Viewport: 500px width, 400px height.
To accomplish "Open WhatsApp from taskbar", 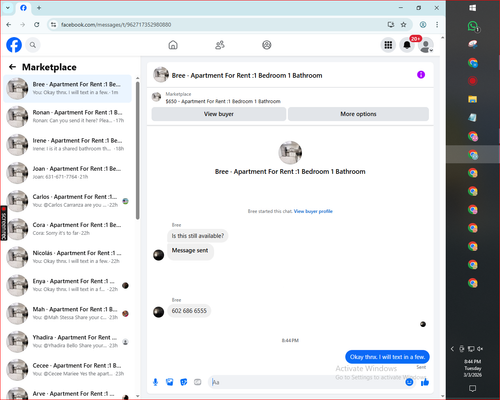I will pos(473,26).
